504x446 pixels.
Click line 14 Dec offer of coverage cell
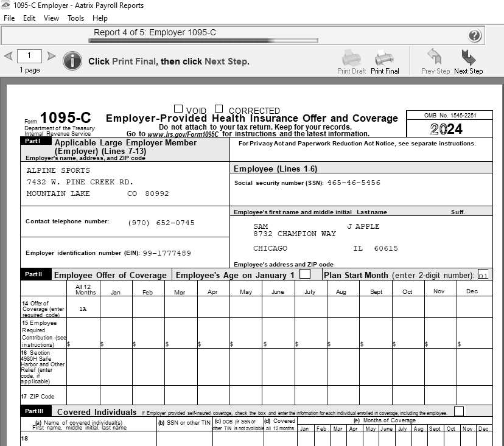coord(474,307)
